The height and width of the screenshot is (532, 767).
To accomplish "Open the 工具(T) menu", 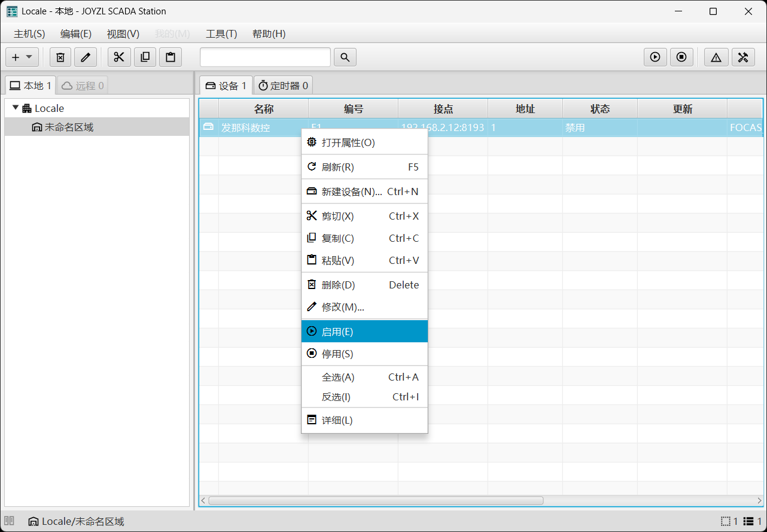I will pyautogui.click(x=221, y=34).
